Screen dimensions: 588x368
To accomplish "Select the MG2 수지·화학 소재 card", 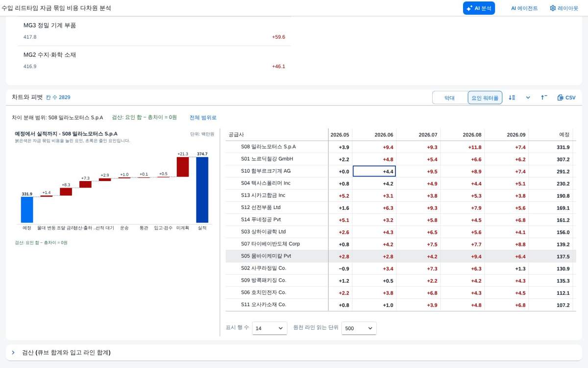I will tap(154, 60).
